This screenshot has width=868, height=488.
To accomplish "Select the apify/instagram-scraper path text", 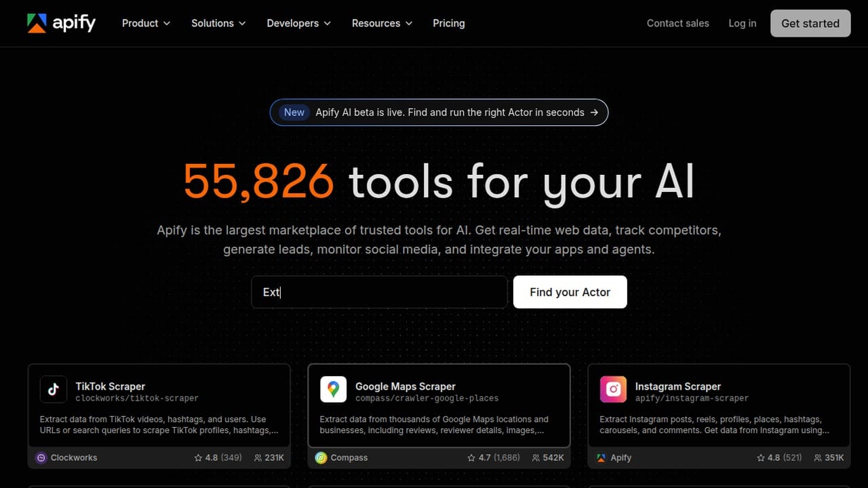I will [692, 399].
